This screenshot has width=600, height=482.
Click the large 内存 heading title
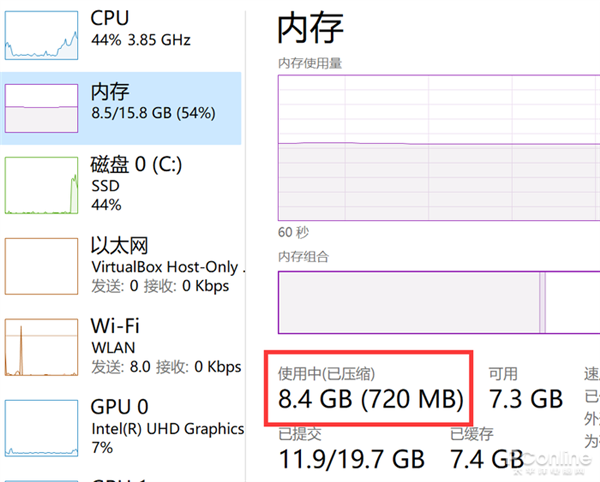coord(313,29)
